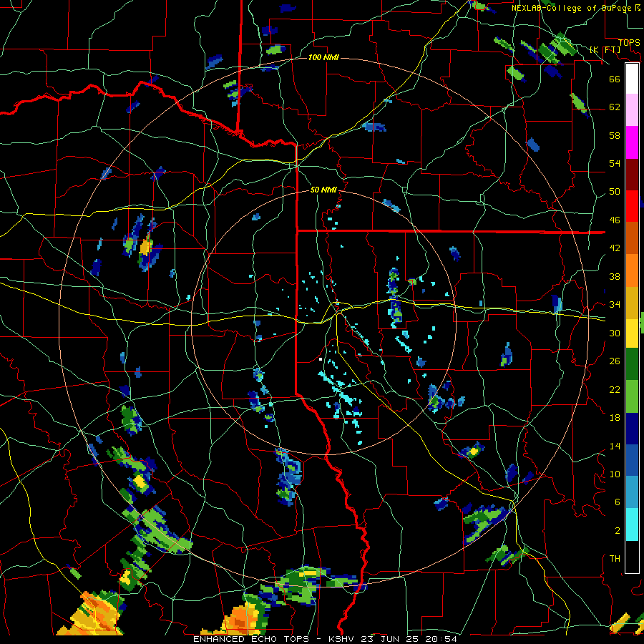The width and height of the screenshot is (644, 644).
Task: Click the TOPS legend title
Action: pos(629,42)
